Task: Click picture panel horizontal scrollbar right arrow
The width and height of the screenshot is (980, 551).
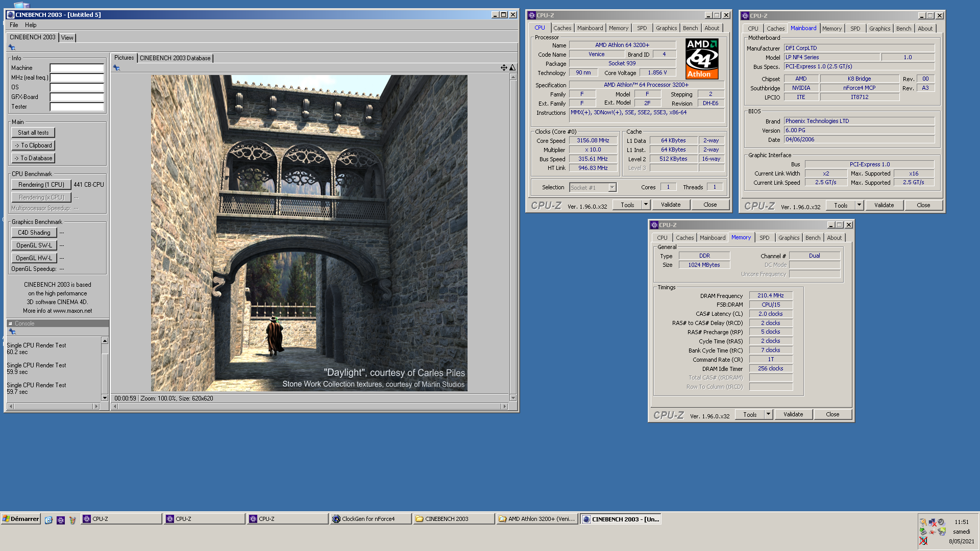Action: [504, 407]
